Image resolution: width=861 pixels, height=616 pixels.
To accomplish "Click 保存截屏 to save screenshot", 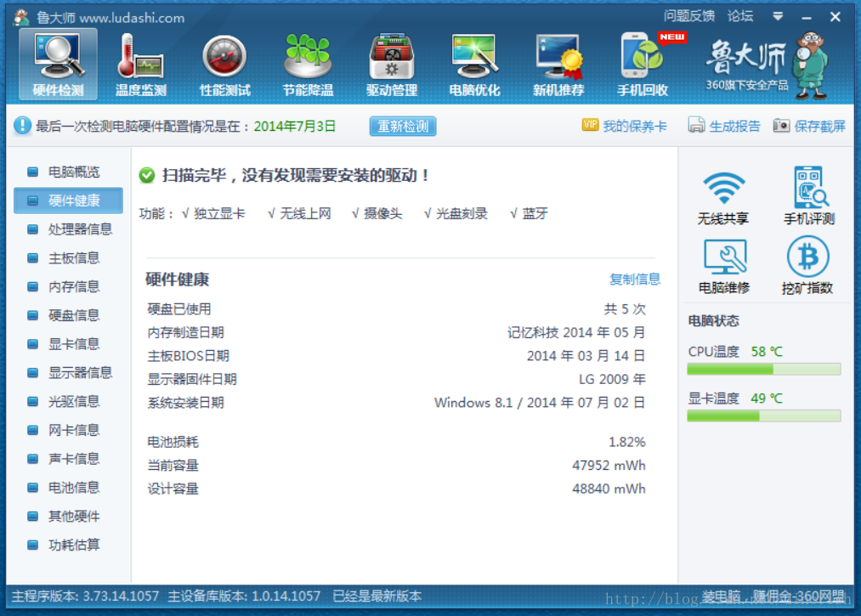I will [x=809, y=127].
